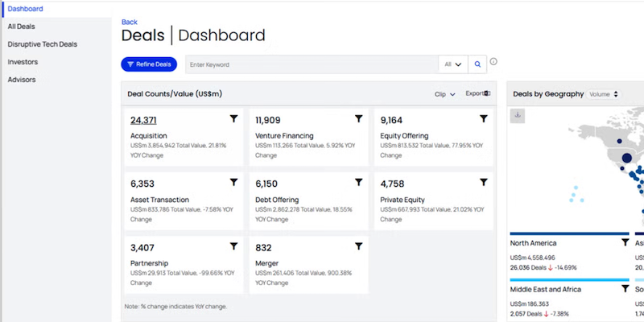
Task: Open Disruptive Tech Deals section
Action: pyautogui.click(x=43, y=44)
